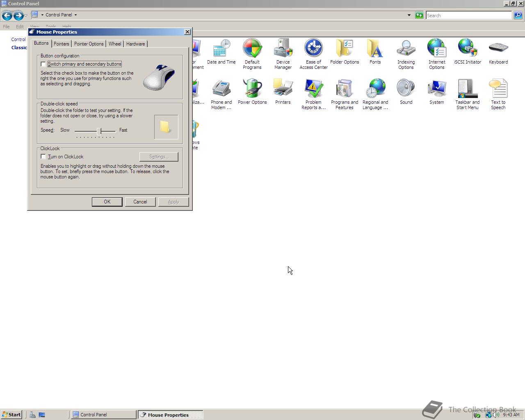This screenshot has width=525, height=420.
Task: Expand the address bar history dropdown
Action: point(409,15)
